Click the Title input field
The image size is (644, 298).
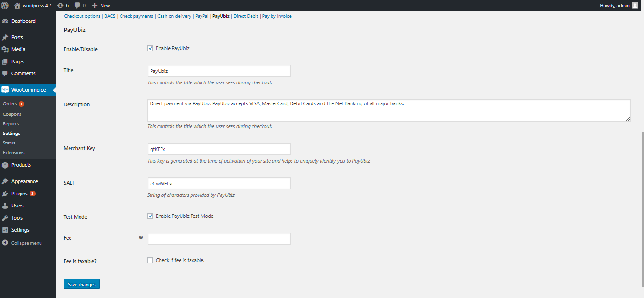(x=219, y=71)
